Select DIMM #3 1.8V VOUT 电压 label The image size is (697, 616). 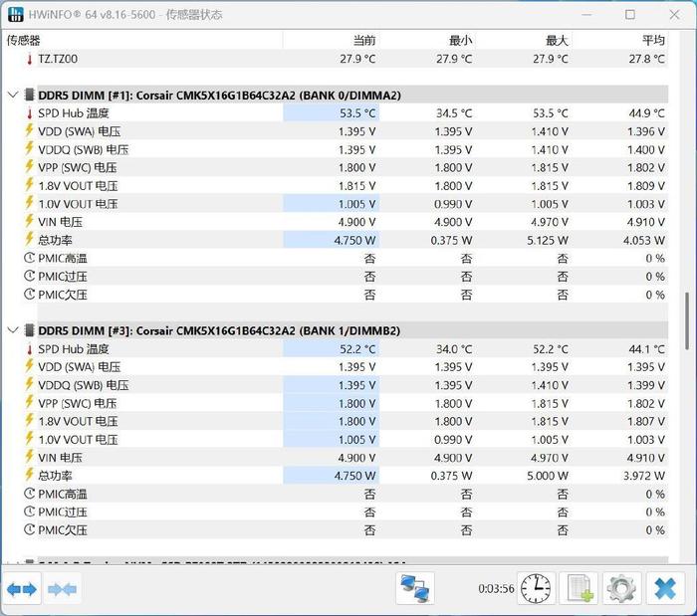[78, 421]
